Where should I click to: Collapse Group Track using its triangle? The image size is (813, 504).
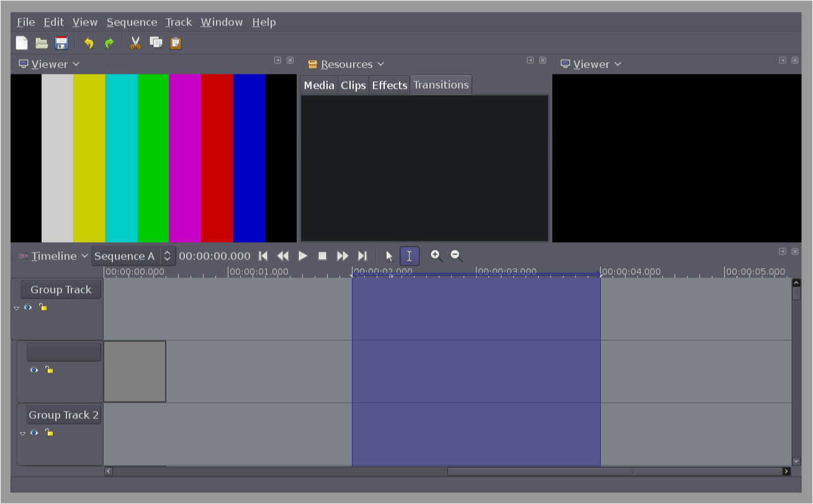[x=17, y=308]
